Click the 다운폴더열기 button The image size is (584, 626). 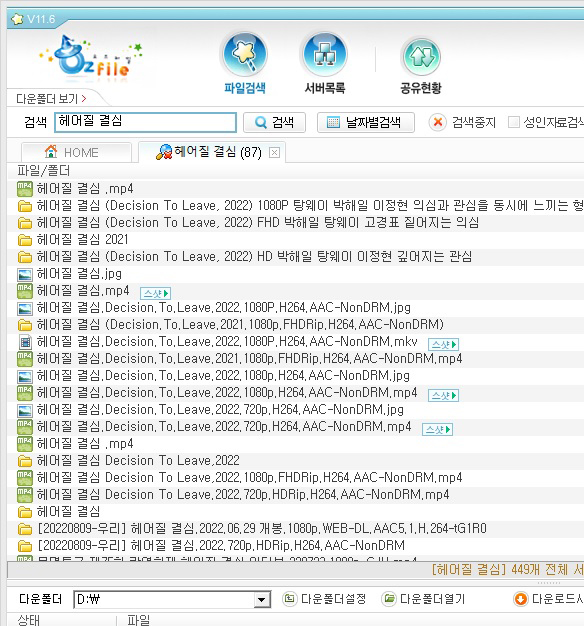click(x=423, y=598)
